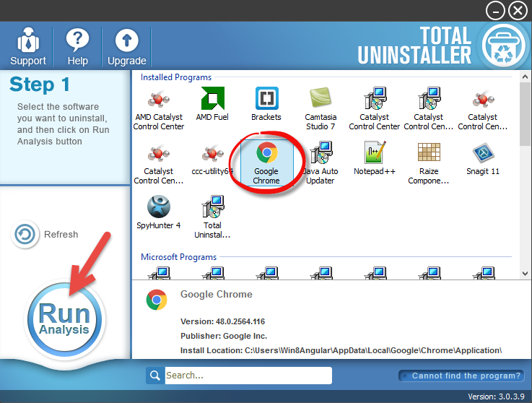Open the Support section
The image size is (532, 403).
28,46
